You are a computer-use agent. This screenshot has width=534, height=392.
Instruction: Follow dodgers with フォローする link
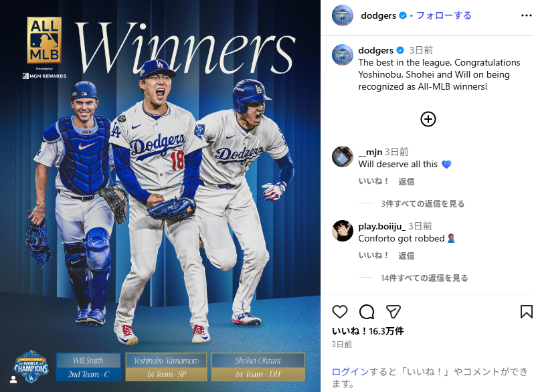click(x=444, y=15)
